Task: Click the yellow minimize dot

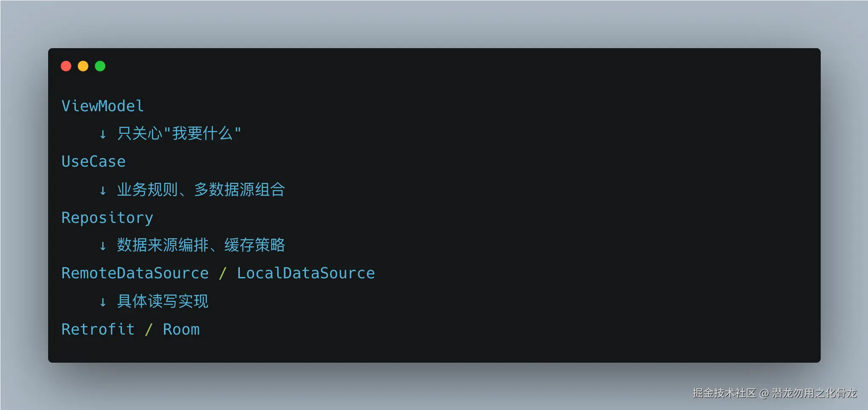Action: [83, 66]
